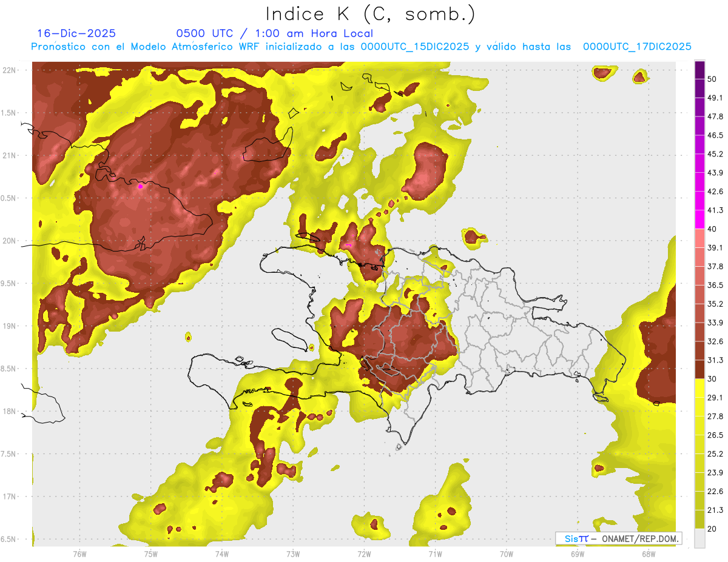Click the "37.8" colorbar label
This screenshot has width=728, height=562.
pos(715,267)
